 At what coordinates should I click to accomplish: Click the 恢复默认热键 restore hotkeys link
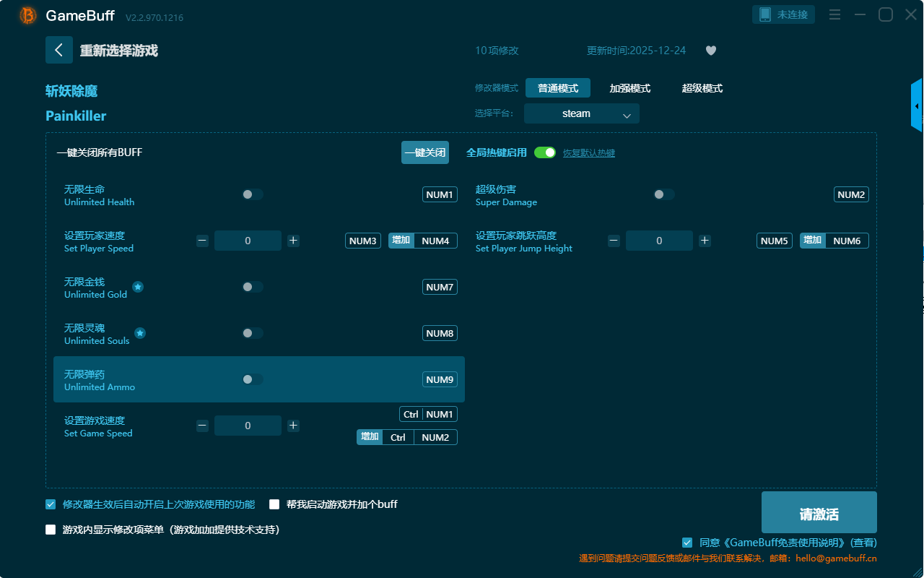[x=588, y=153]
